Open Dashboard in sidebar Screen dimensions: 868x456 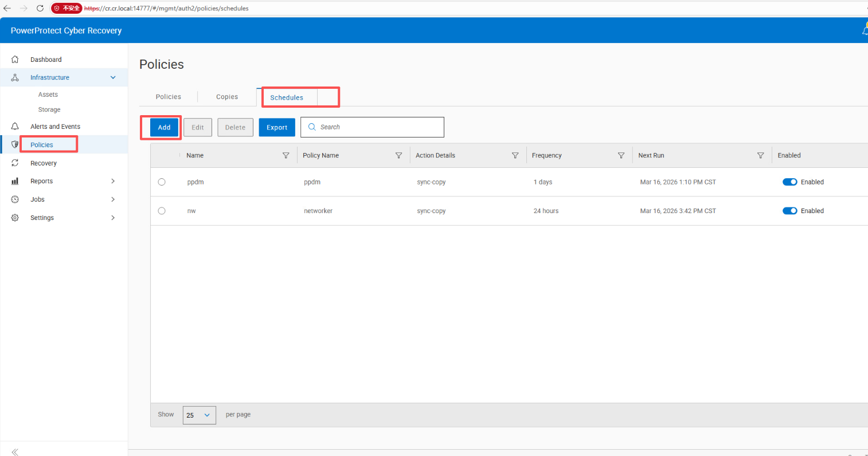46,60
